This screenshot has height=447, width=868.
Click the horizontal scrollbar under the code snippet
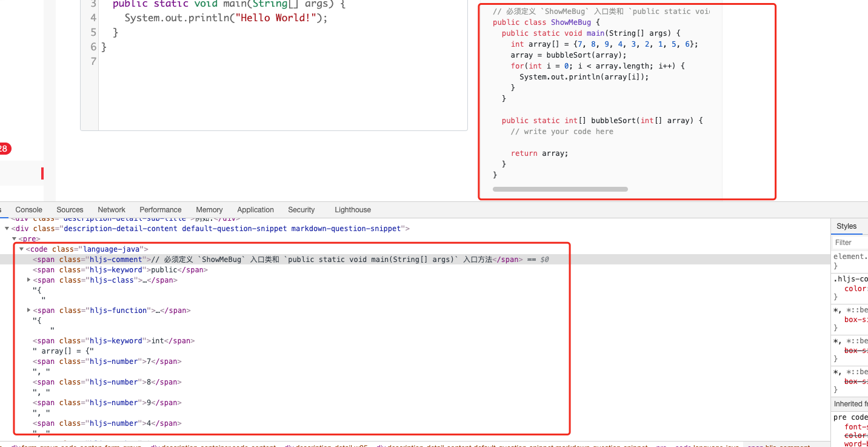coord(560,189)
